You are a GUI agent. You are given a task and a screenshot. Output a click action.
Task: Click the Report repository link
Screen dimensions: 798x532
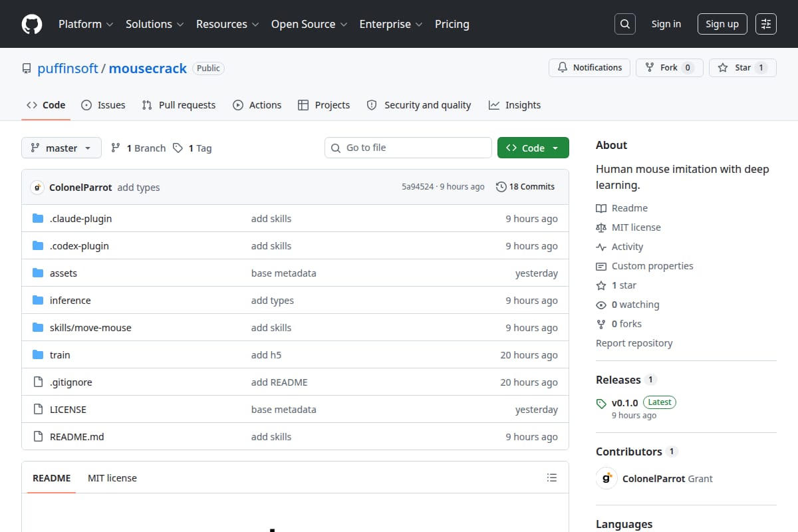[634, 343]
